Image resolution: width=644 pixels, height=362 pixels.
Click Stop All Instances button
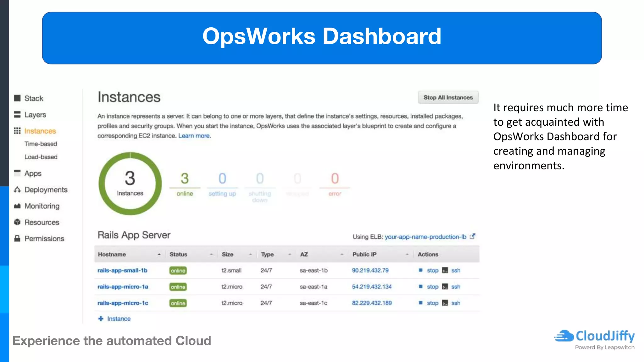click(x=448, y=97)
